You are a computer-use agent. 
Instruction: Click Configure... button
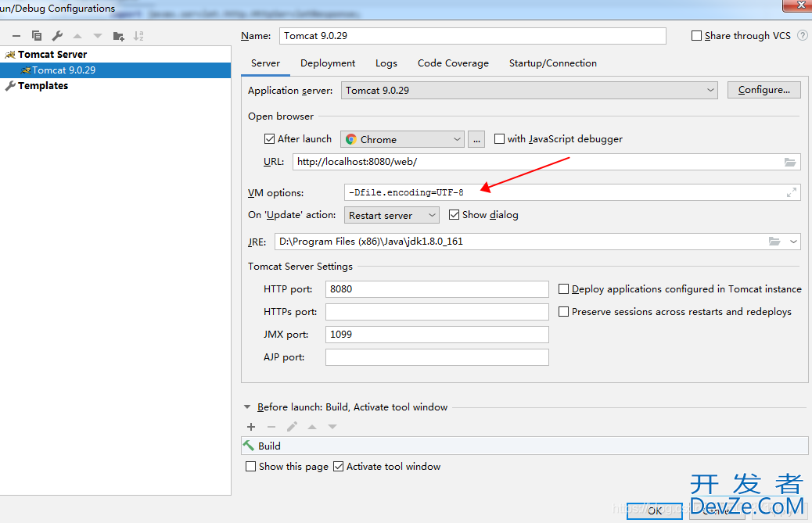click(763, 90)
